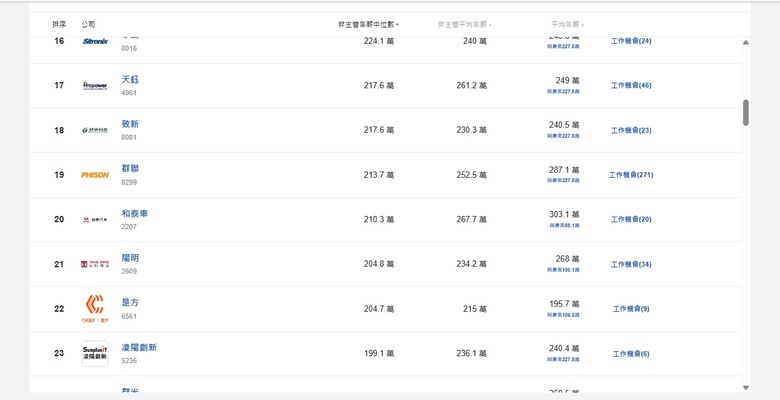Select stock code 8081
Image resolution: width=780 pixels, height=400 pixels.
[129, 137]
